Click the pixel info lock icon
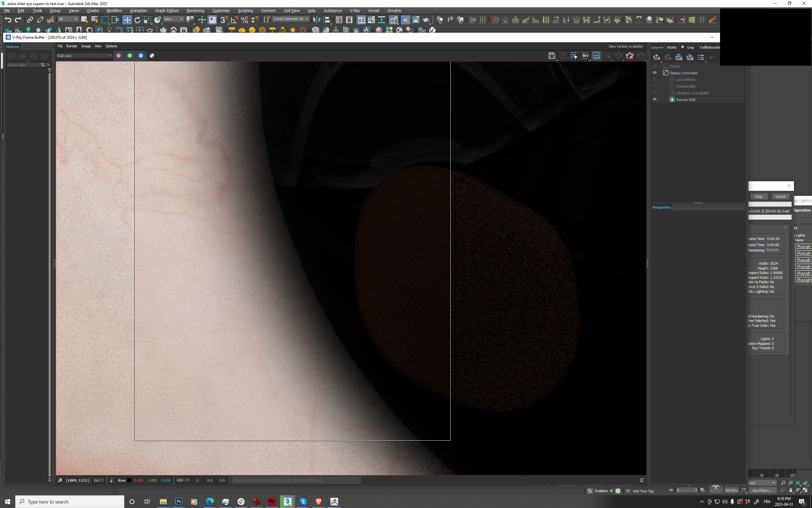 [60, 480]
